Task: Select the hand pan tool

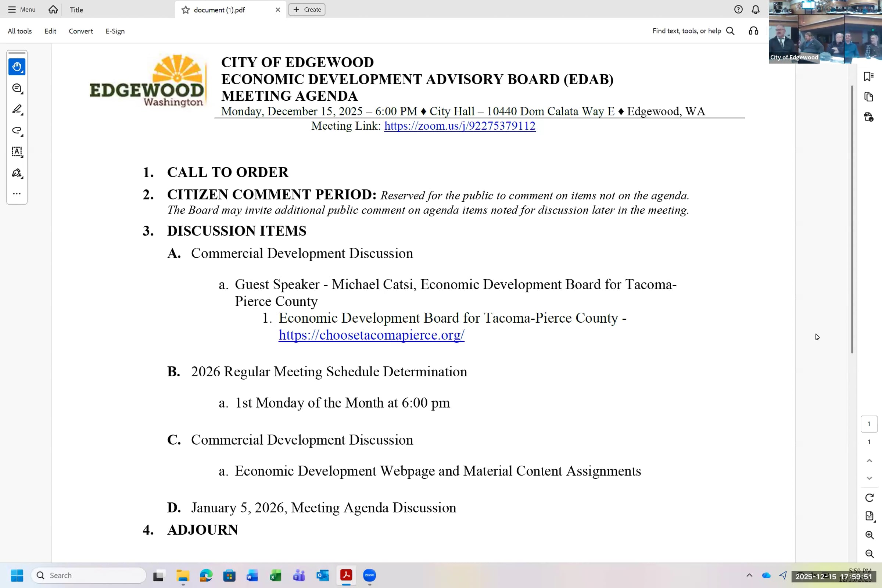Action: [x=17, y=67]
